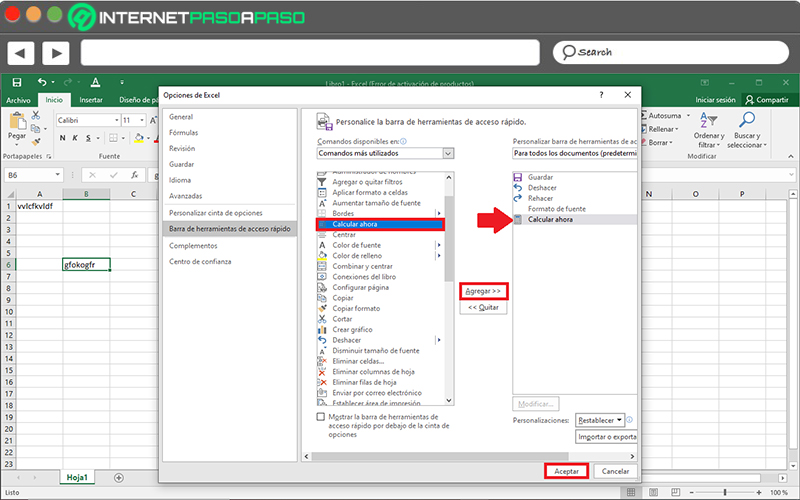Select Fórmulas in the options sidebar
Screen dimensions: 800x500
pyautogui.click(x=183, y=132)
